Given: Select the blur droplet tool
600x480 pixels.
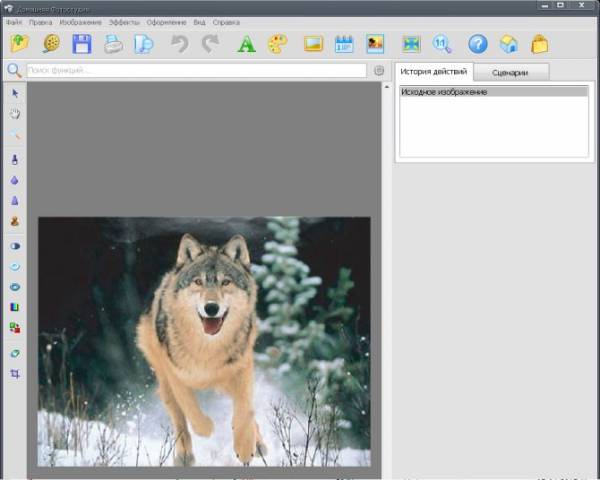Looking at the screenshot, I should (15, 180).
